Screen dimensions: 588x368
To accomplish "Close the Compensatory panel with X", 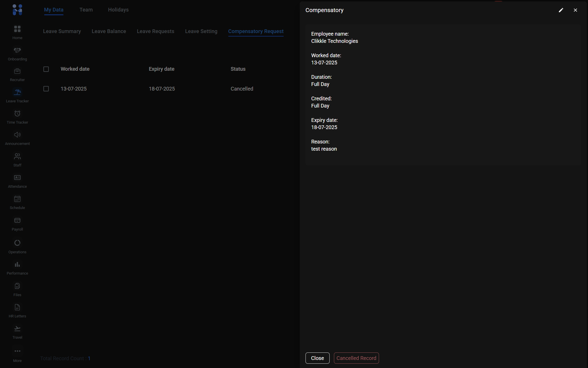I will point(575,10).
